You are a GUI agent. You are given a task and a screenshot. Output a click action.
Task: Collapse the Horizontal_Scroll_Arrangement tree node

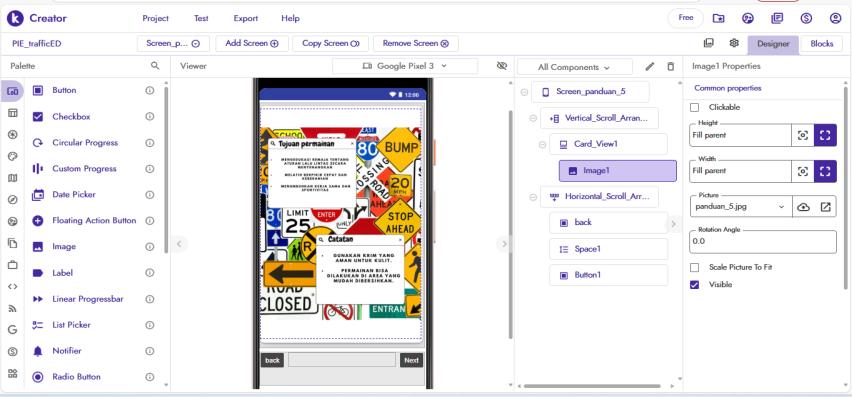point(533,197)
